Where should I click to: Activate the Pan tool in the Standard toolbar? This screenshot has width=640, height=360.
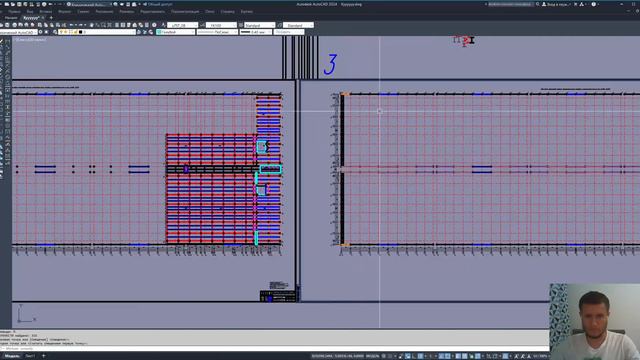[91, 25]
